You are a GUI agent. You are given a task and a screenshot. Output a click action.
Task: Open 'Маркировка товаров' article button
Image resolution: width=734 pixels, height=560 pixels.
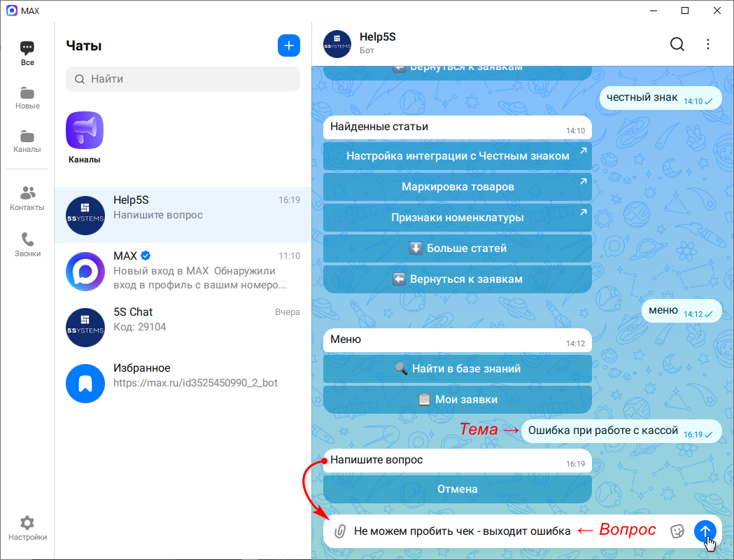coord(458,187)
